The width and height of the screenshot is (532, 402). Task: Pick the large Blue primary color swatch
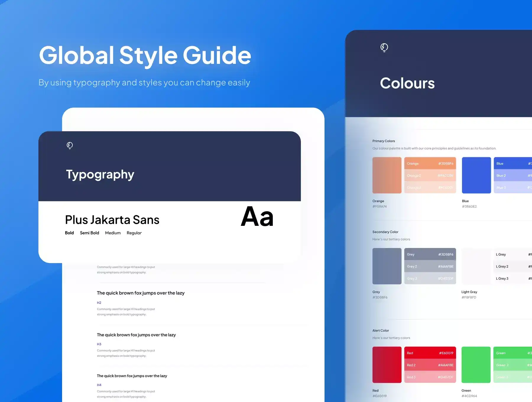point(476,175)
